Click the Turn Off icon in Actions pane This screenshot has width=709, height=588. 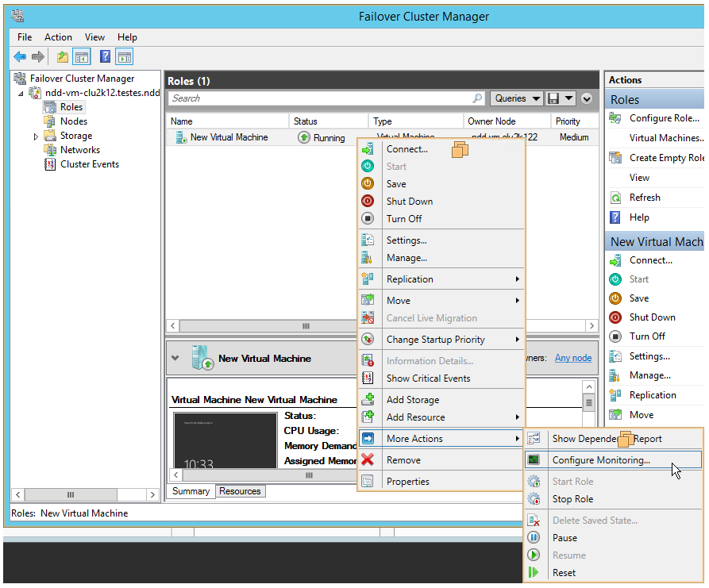click(x=615, y=336)
